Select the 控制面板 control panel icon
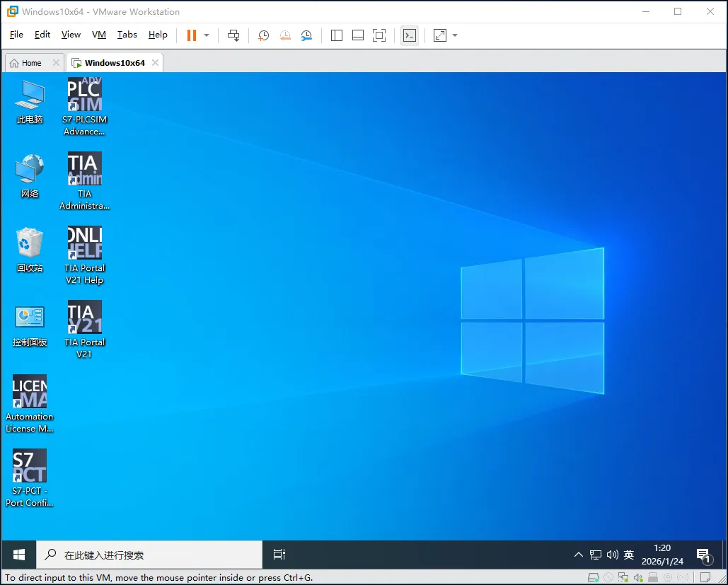728x585 pixels. (30, 325)
